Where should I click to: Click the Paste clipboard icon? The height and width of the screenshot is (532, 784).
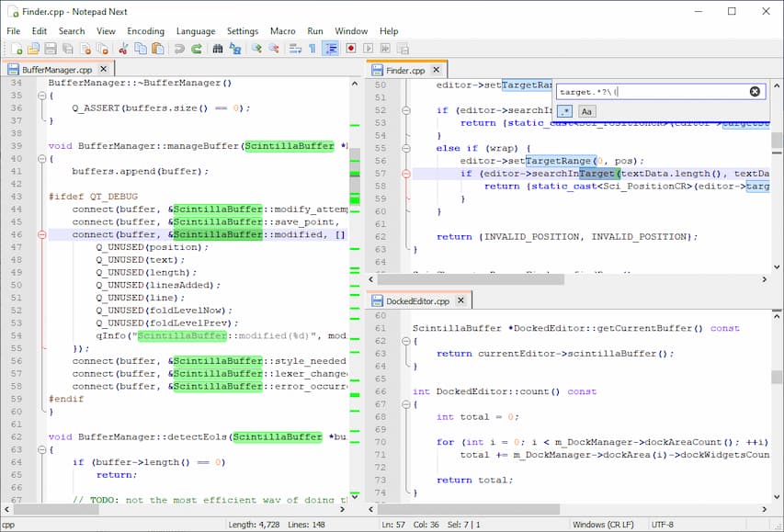coord(158,49)
